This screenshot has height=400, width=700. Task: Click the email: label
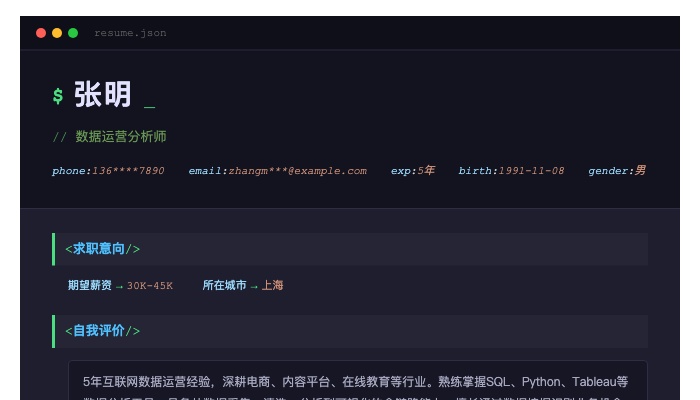point(208,171)
